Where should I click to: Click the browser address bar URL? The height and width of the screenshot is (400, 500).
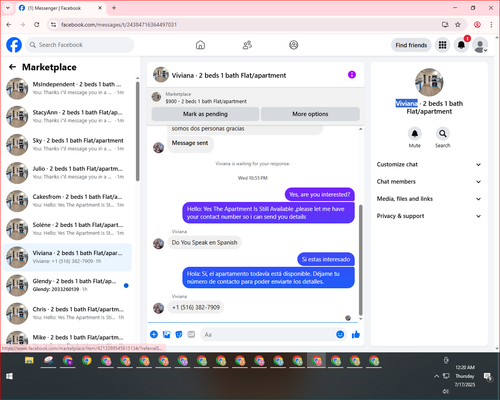point(119,25)
